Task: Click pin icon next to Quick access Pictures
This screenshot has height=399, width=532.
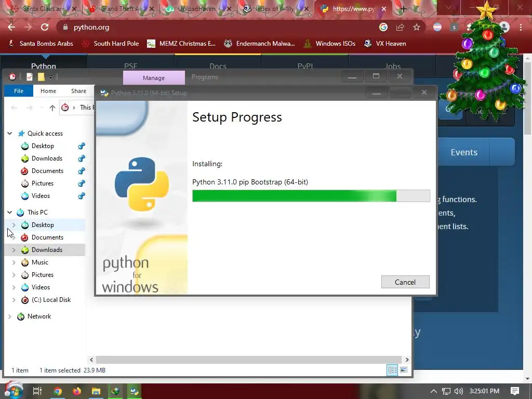Action: (x=82, y=183)
